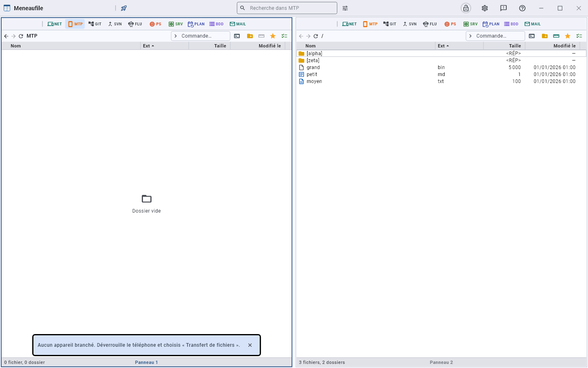Click the green ruler icon in the right panel
The image size is (588, 368).
coord(556,36)
